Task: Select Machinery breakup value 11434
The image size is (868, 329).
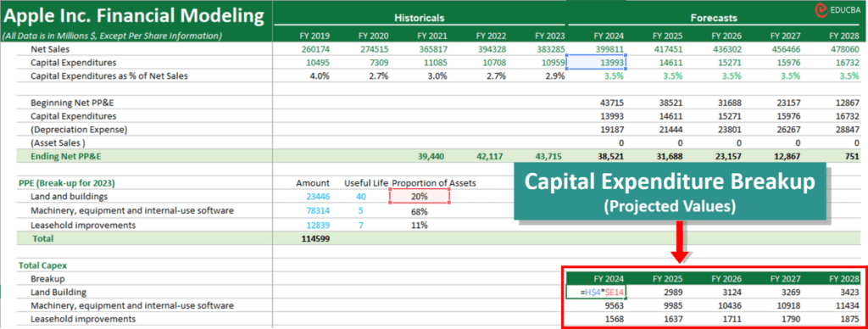Action: click(x=847, y=305)
